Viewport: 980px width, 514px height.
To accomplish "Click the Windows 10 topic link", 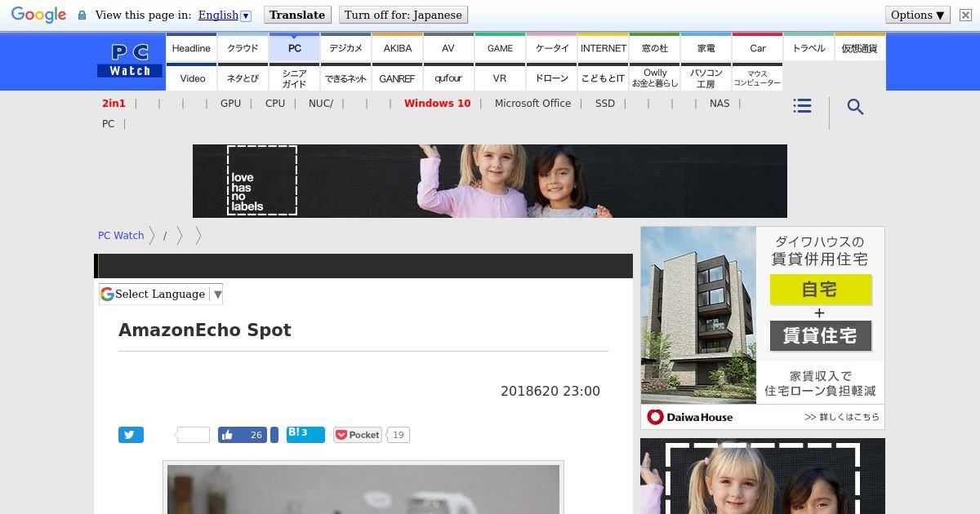I will (x=438, y=104).
